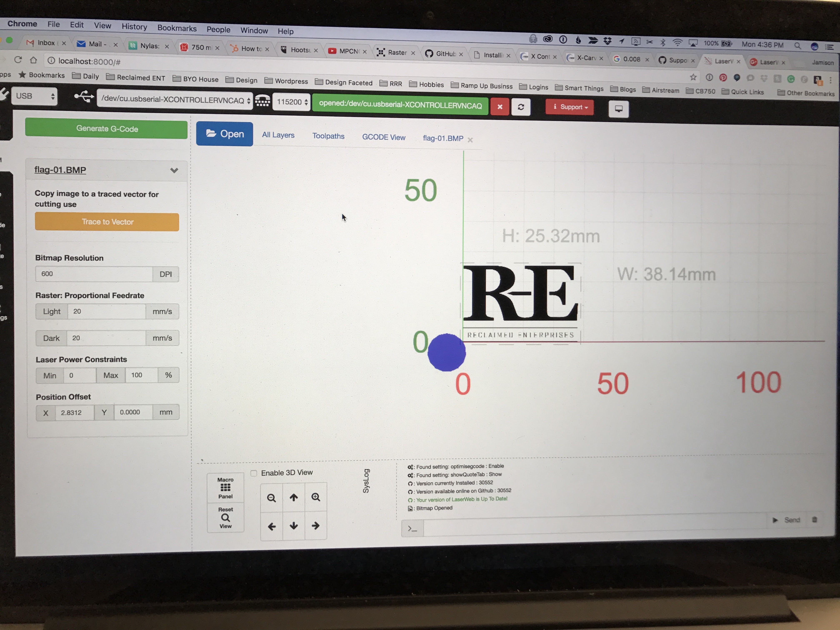Zoom out the viewer with magnifier-minus icon

271,498
